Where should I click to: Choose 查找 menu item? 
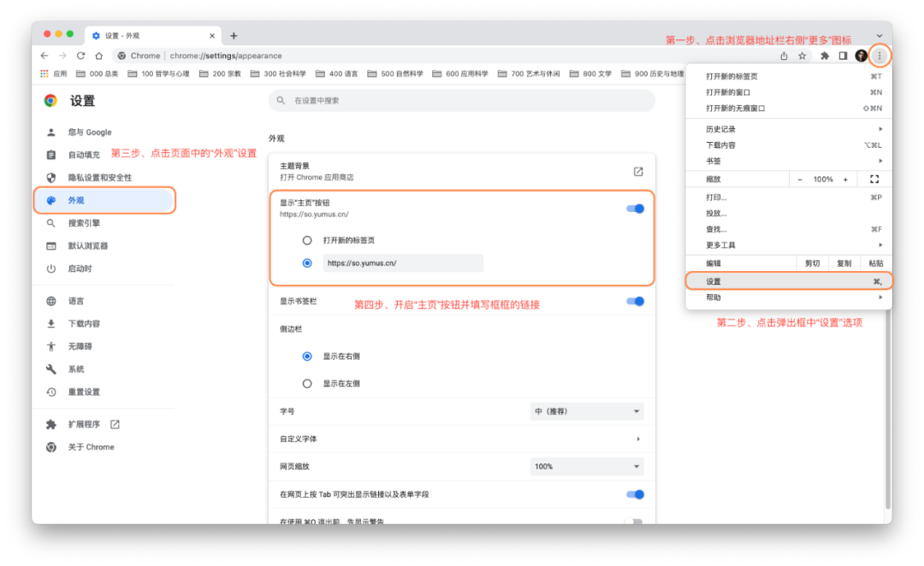pos(789,229)
